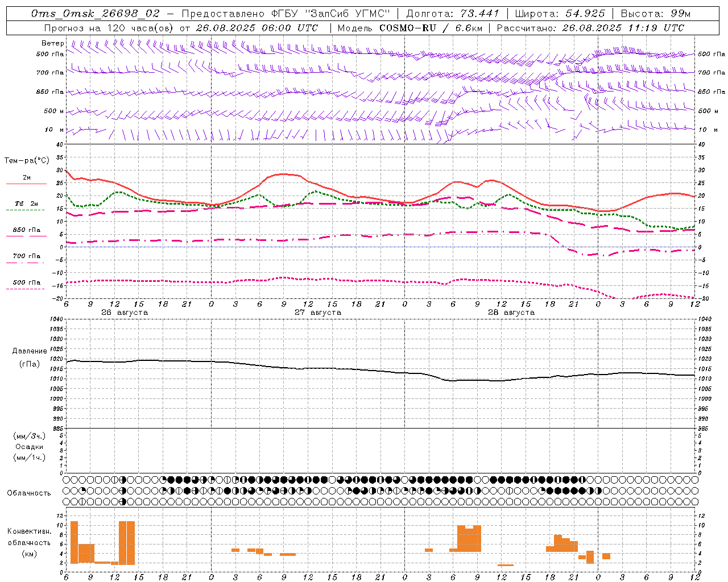Click "850 гПа" in the temperature legend
Image resolution: width=728 pixels, height=582 pixels.
tap(27, 230)
